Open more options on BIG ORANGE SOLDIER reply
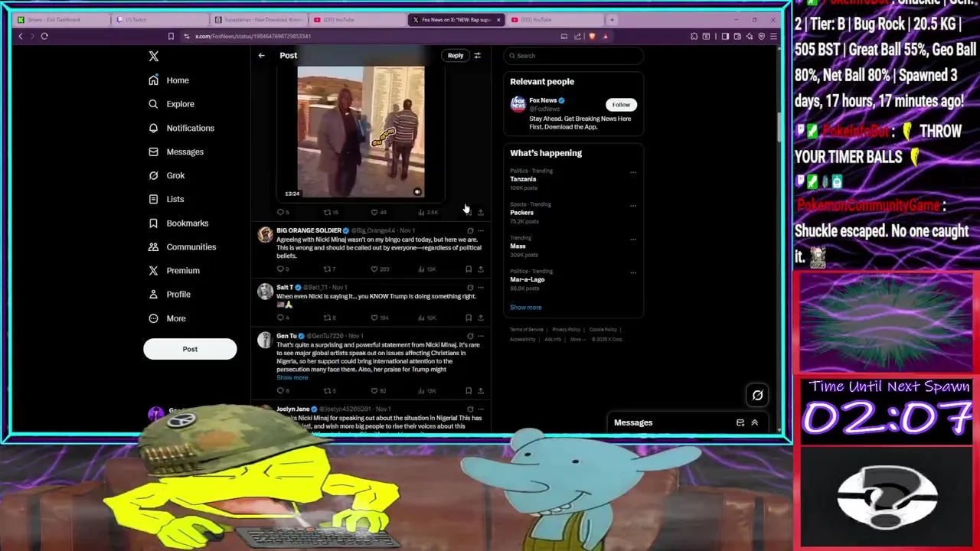This screenshot has height=551, width=980. click(x=480, y=230)
